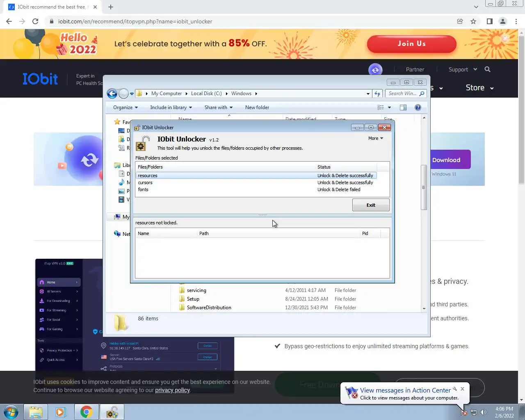Click the Pid column header

point(370,233)
